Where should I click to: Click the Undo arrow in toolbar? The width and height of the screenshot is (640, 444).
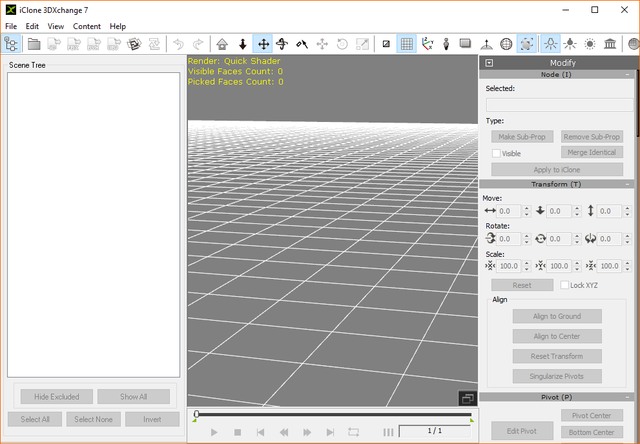click(178, 44)
